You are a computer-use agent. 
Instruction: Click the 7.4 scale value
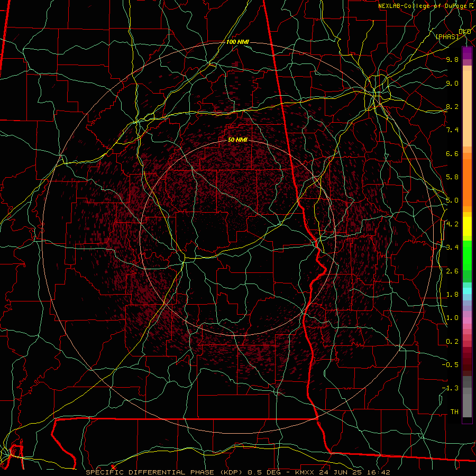pyautogui.click(x=452, y=130)
